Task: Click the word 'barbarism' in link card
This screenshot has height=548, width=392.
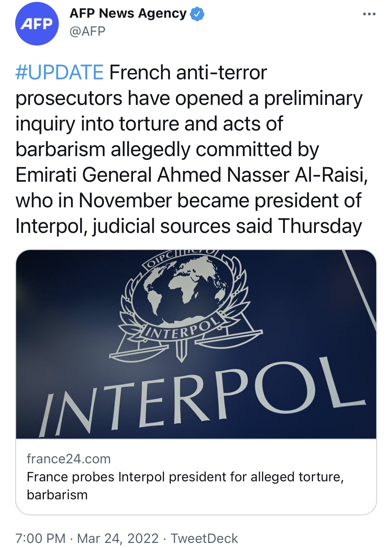Action: (x=57, y=495)
